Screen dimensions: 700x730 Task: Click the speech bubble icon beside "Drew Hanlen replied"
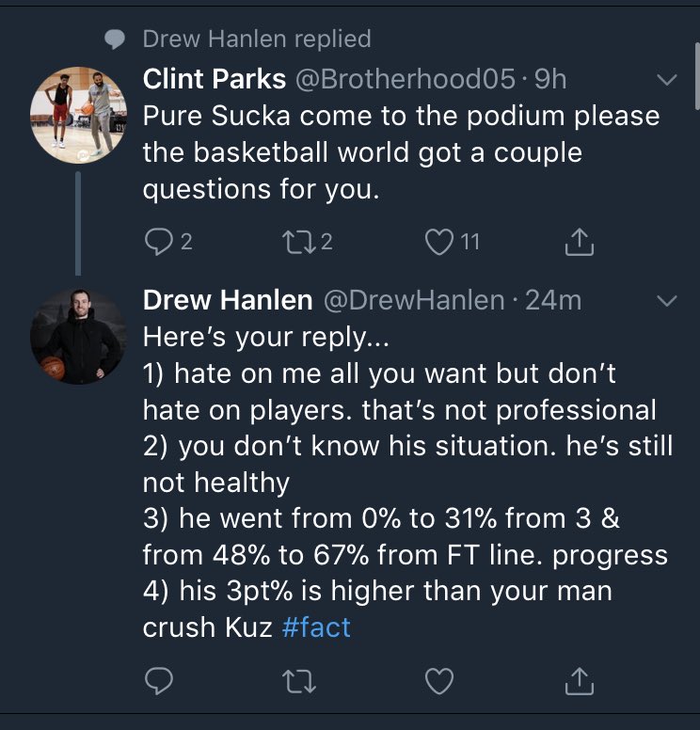tap(115, 39)
